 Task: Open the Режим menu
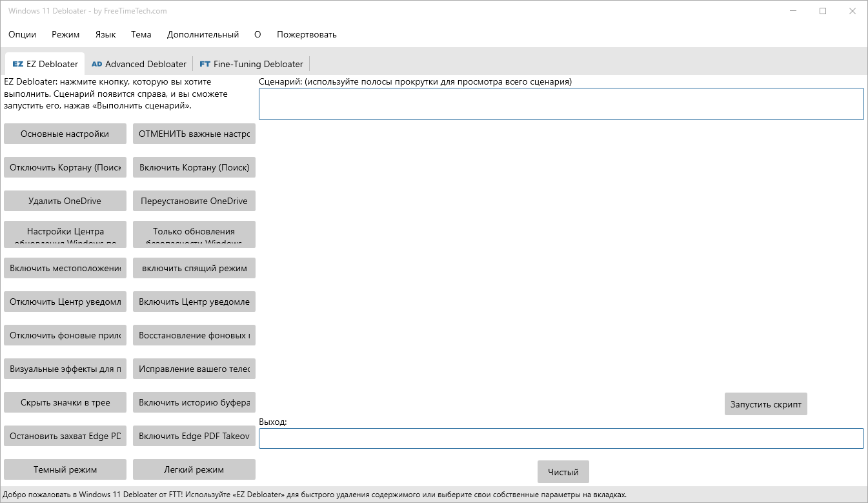[65, 34]
